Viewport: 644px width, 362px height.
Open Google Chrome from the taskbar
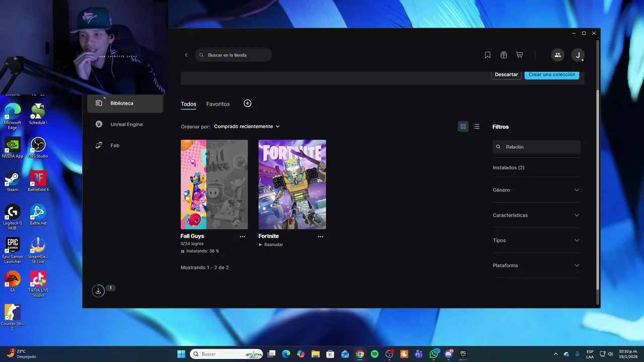tap(360, 354)
